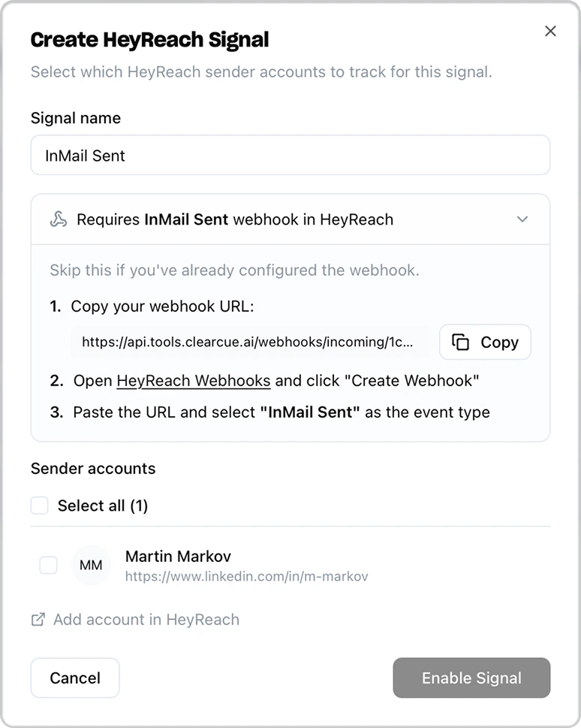Close the Create HeyReach Signal dialog
Screen dimensions: 581x728
(x=550, y=31)
